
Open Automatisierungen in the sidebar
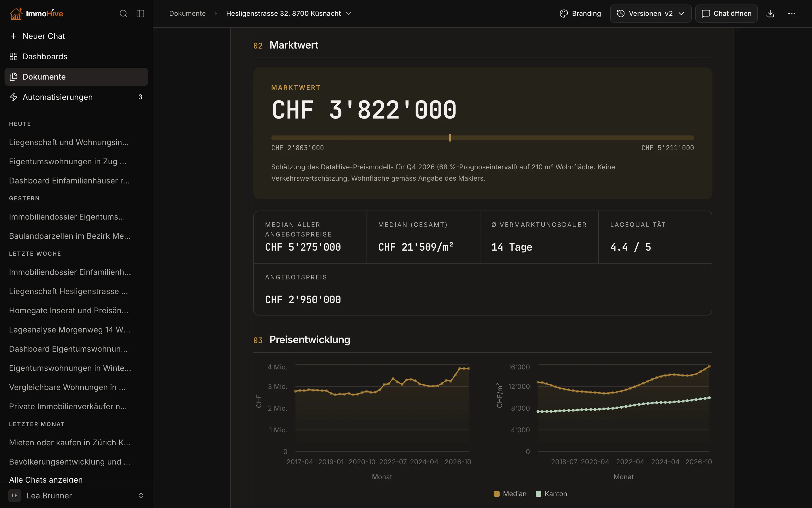click(76, 97)
